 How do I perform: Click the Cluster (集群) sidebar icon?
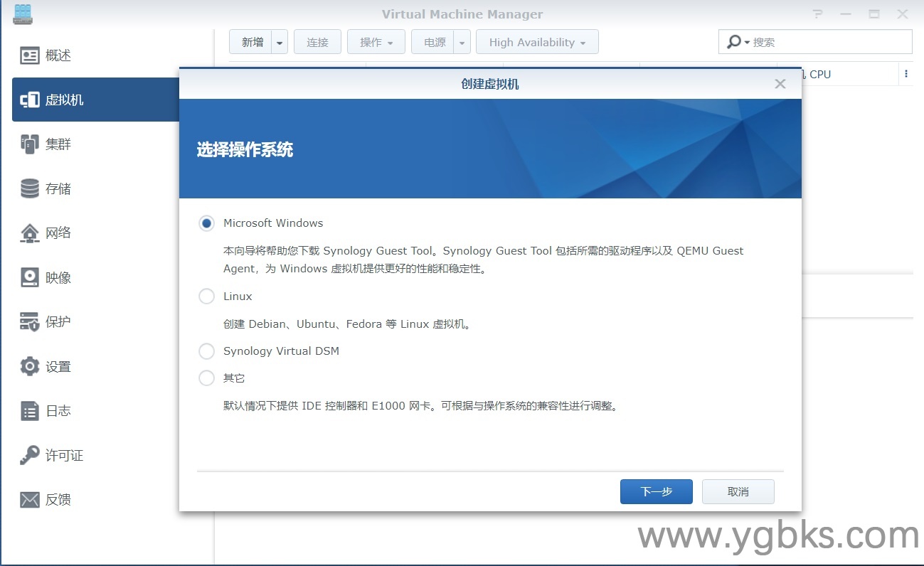pyautogui.click(x=30, y=144)
